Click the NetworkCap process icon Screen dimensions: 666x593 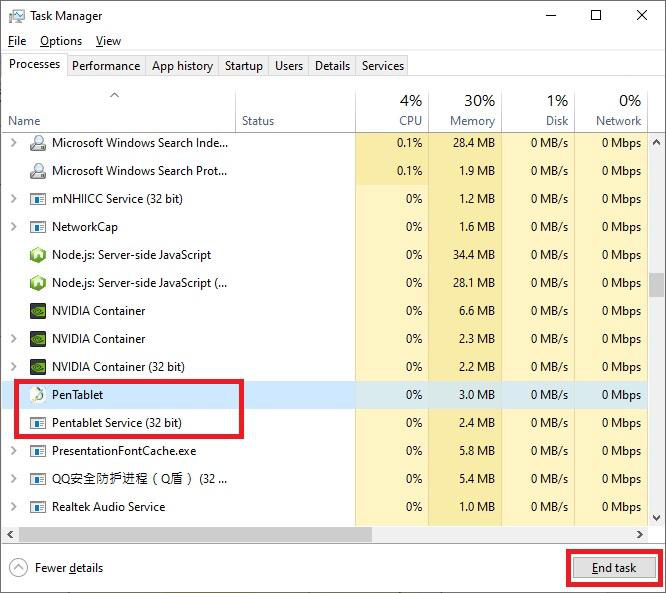tap(38, 227)
